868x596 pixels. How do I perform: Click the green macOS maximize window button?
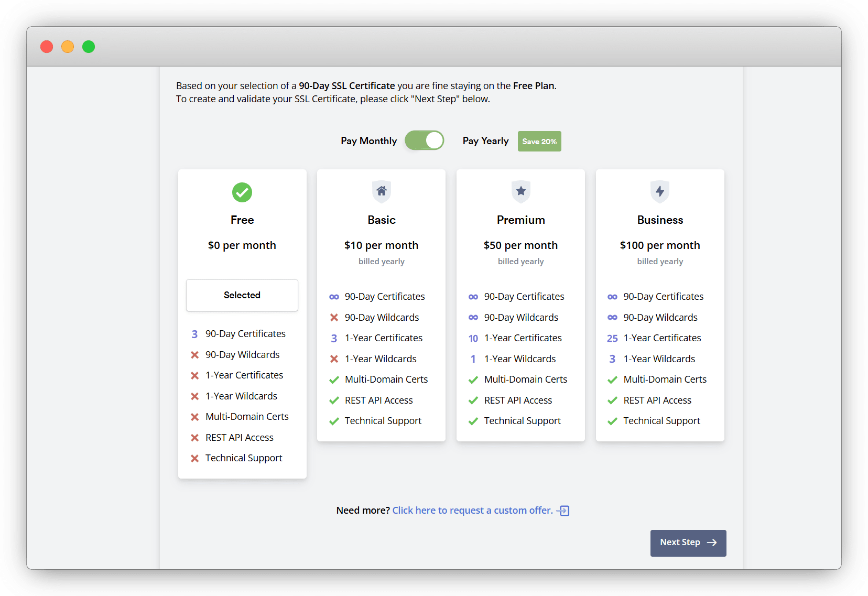[89, 47]
